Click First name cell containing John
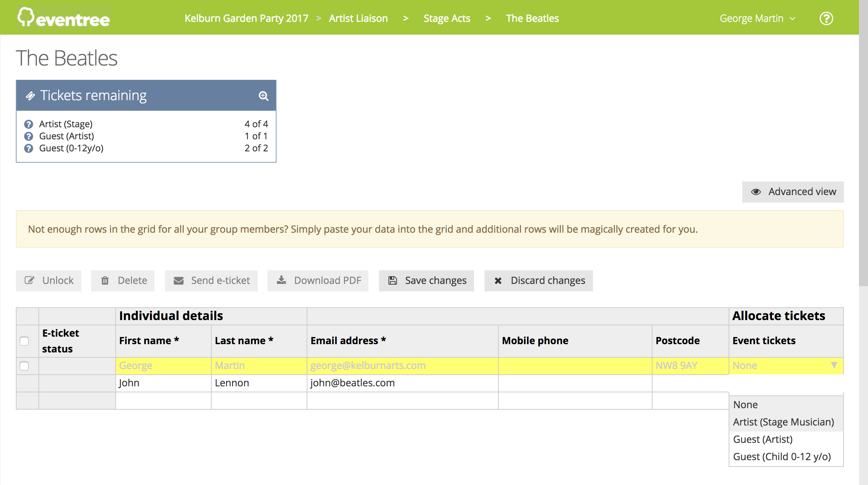 pos(164,383)
